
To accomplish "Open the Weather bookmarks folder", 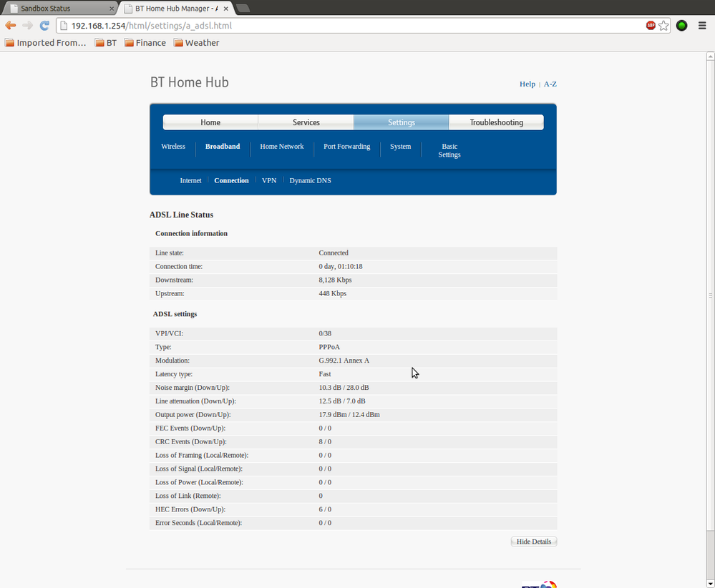I will click(x=197, y=43).
